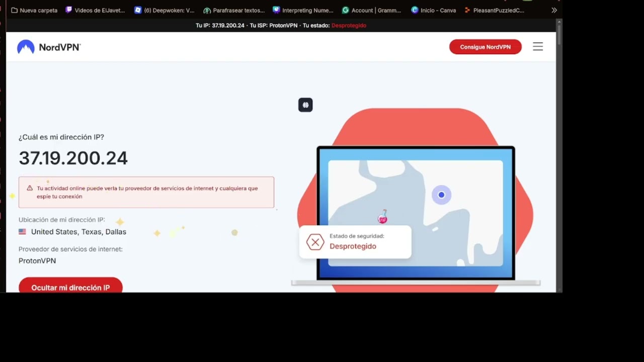Click the red Desprotegido status in top bar

[x=349, y=25]
